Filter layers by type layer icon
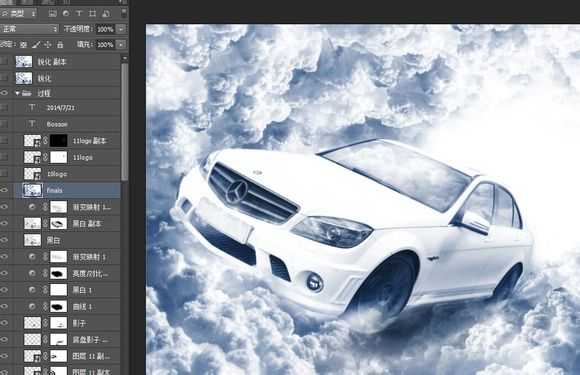Screen dimensions: 580x375 pyautogui.click(x=79, y=14)
